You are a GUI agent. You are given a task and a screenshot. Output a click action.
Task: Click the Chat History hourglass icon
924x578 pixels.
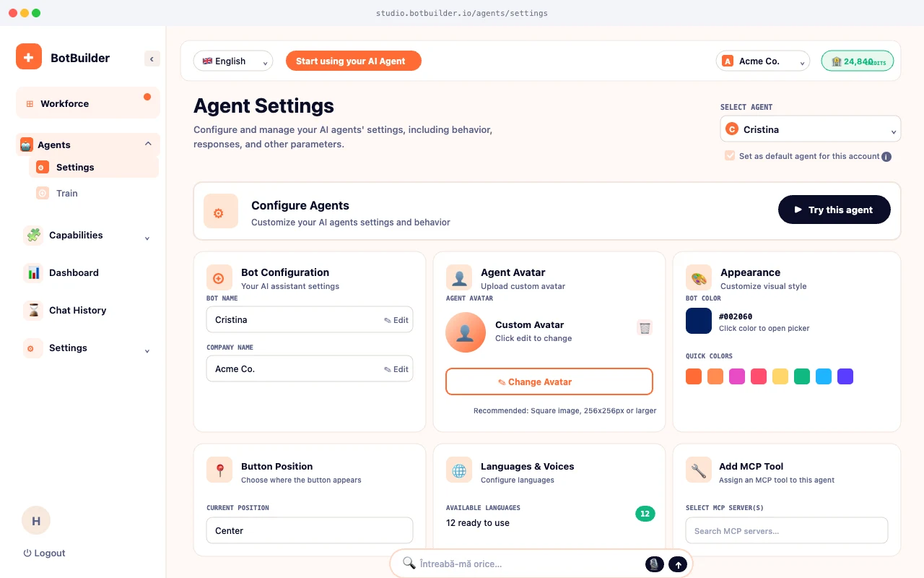click(33, 311)
